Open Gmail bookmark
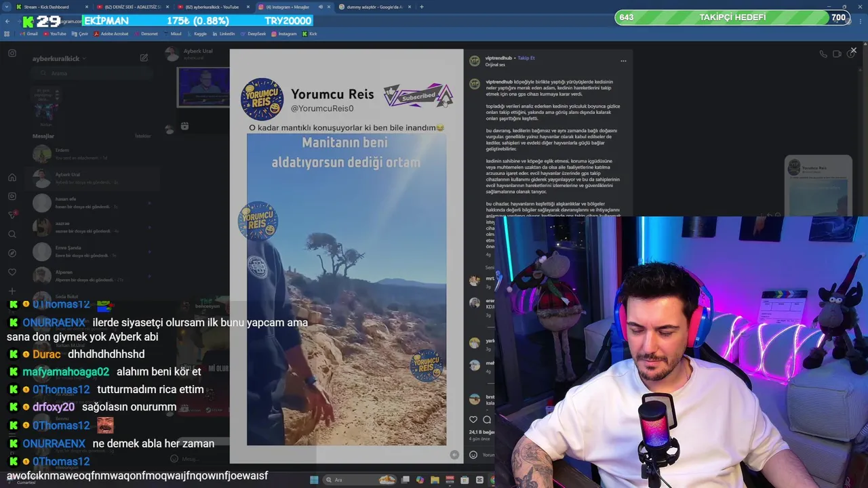Image resolution: width=868 pixels, height=488 pixels. point(28,33)
